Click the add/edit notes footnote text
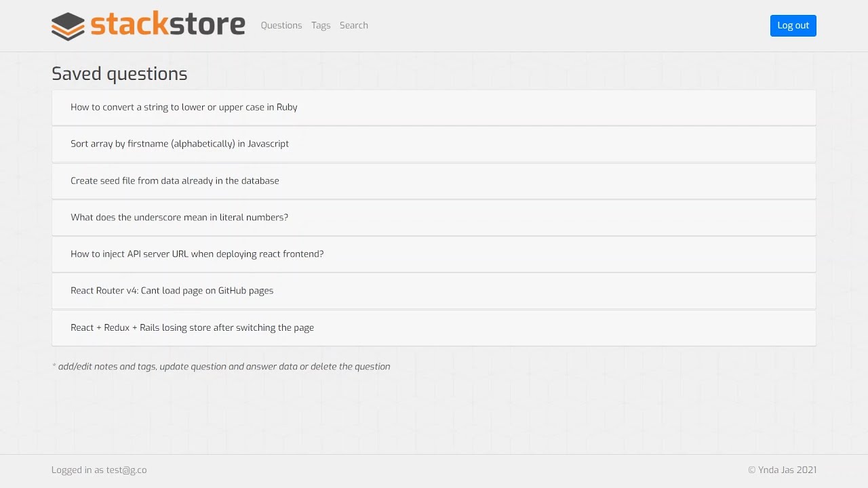 point(221,367)
